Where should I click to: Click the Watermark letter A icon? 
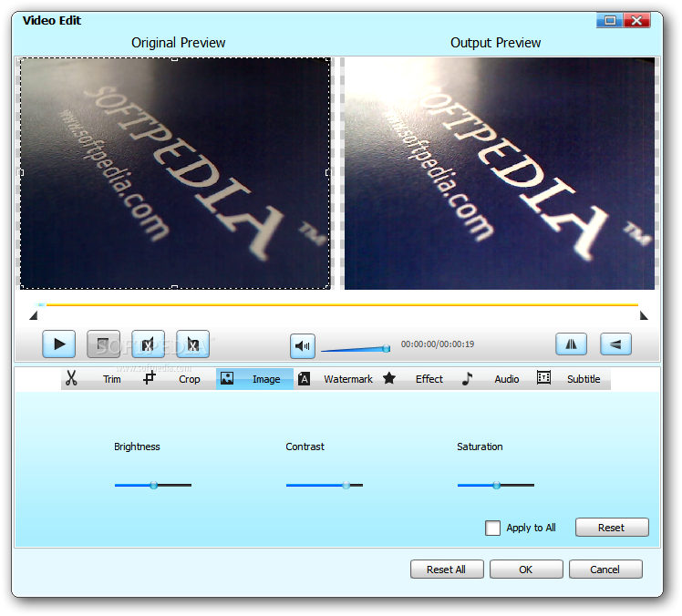pyautogui.click(x=304, y=379)
